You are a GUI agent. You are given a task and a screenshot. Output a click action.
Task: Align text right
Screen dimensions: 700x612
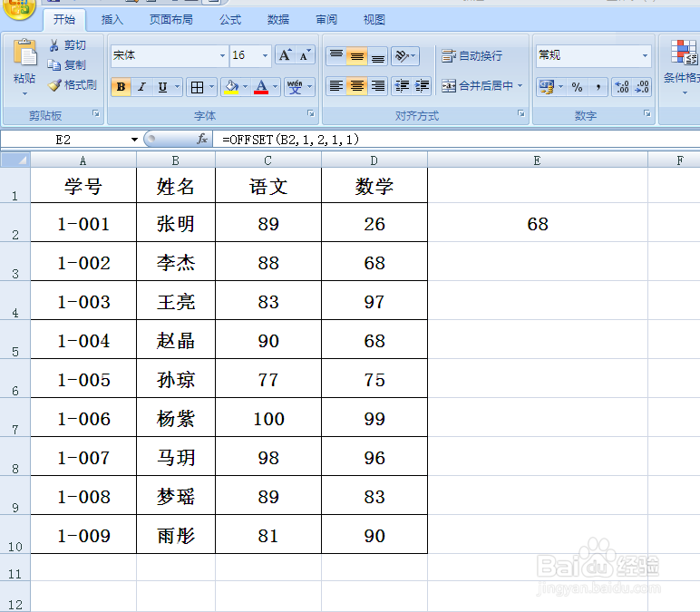[x=378, y=86]
